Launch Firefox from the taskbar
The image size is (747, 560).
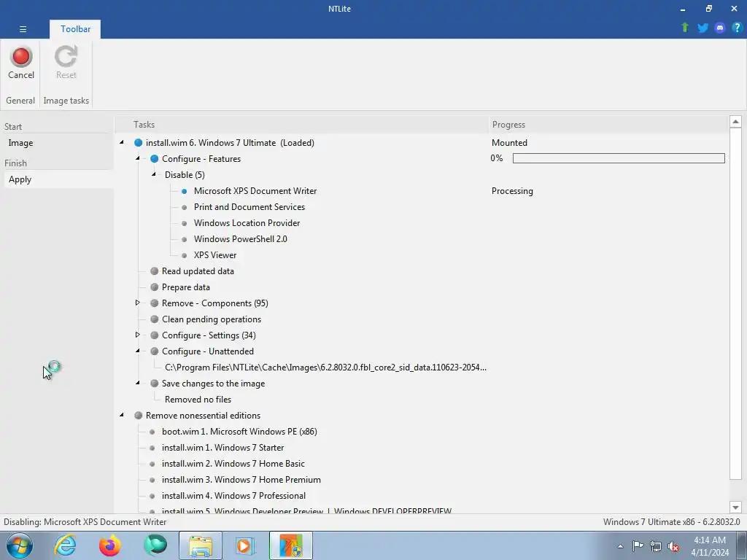point(110,545)
